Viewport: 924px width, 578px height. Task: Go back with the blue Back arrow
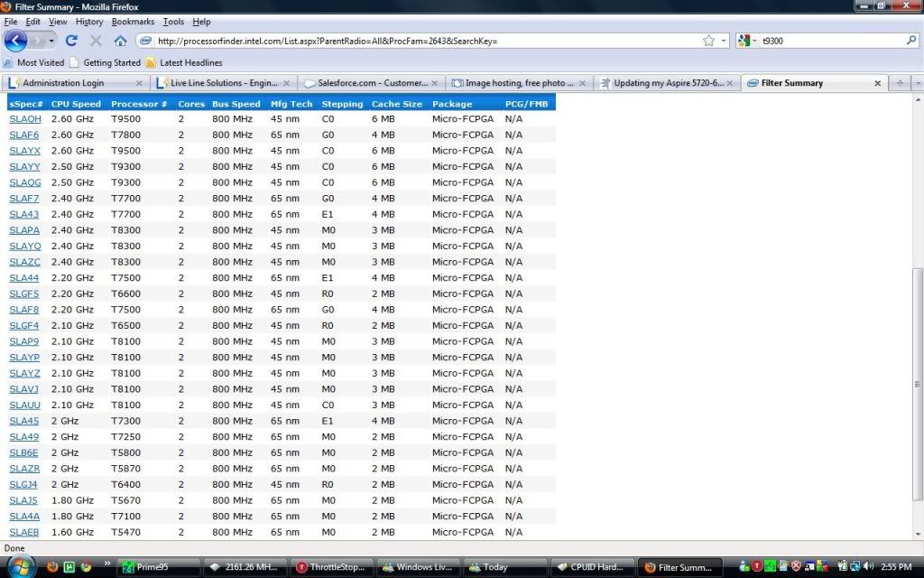(x=15, y=41)
